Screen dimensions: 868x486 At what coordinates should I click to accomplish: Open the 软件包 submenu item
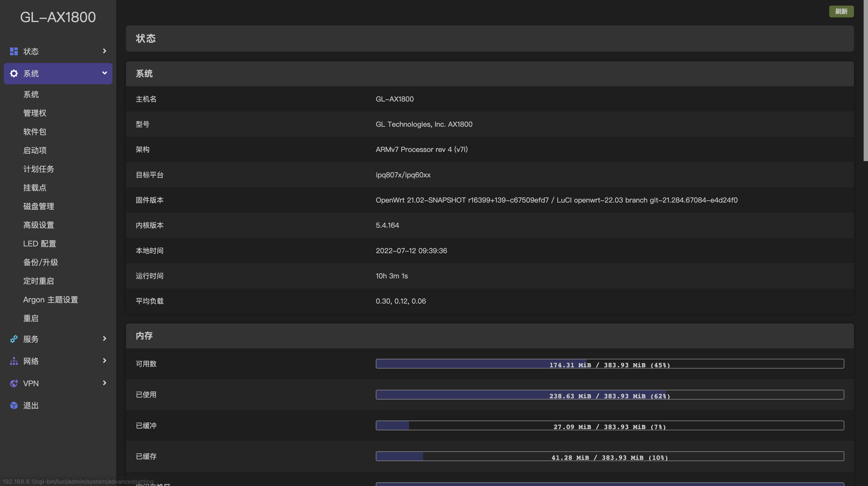[x=35, y=132]
